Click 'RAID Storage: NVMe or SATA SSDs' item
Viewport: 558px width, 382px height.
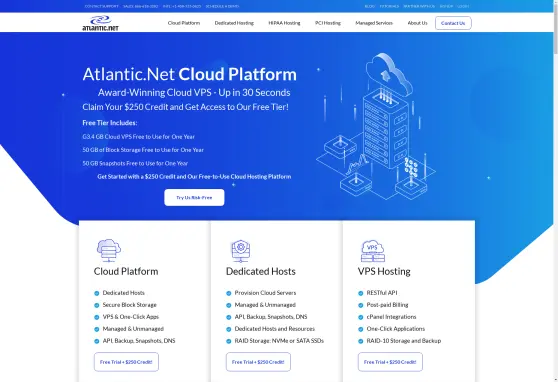(x=279, y=341)
